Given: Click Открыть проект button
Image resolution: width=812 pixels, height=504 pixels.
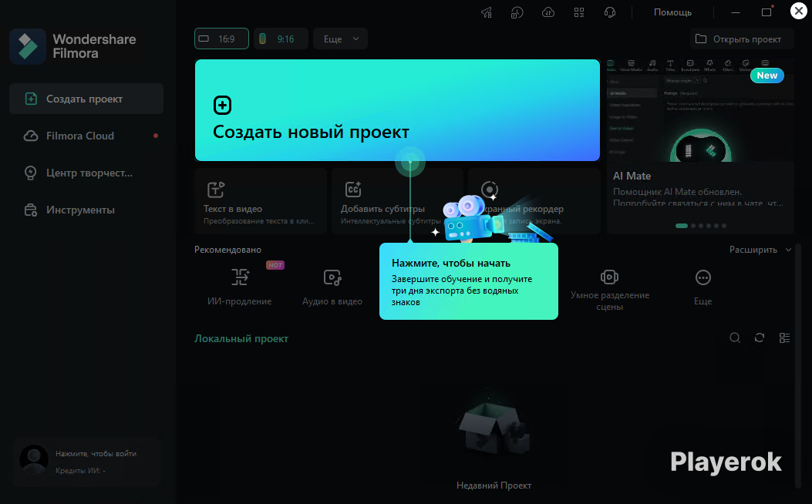Looking at the screenshot, I should point(742,39).
